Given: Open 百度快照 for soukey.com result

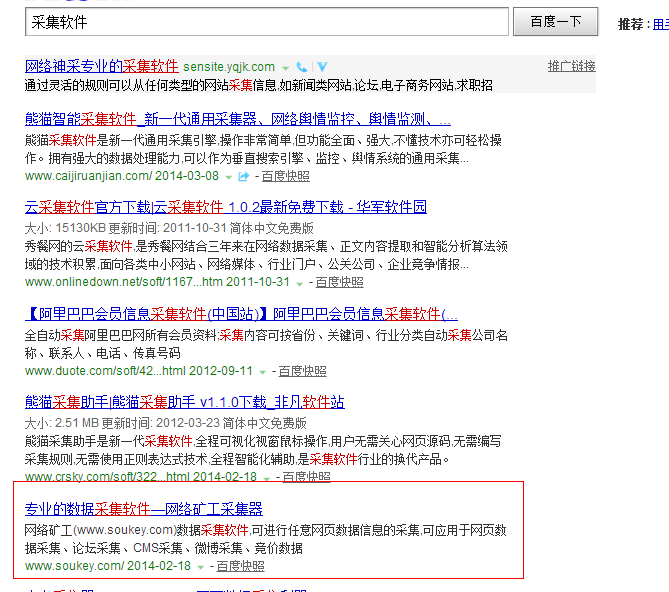Looking at the screenshot, I should 240,566.
